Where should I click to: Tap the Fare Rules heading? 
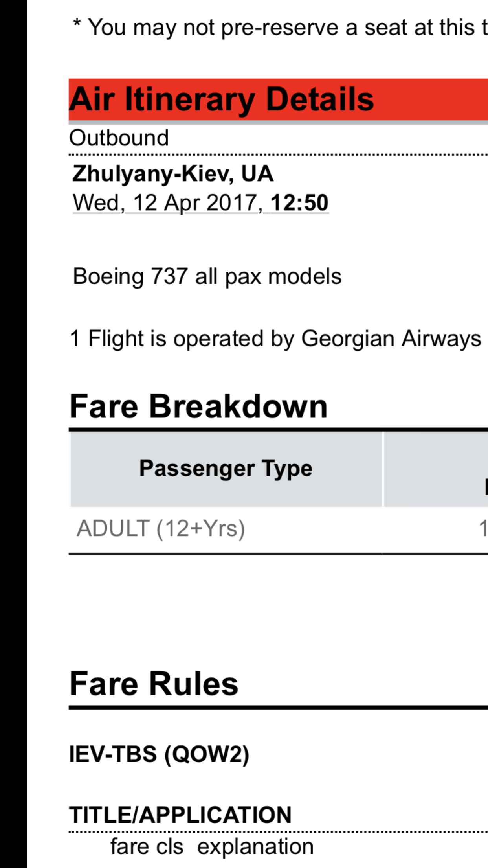pos(154,684)
